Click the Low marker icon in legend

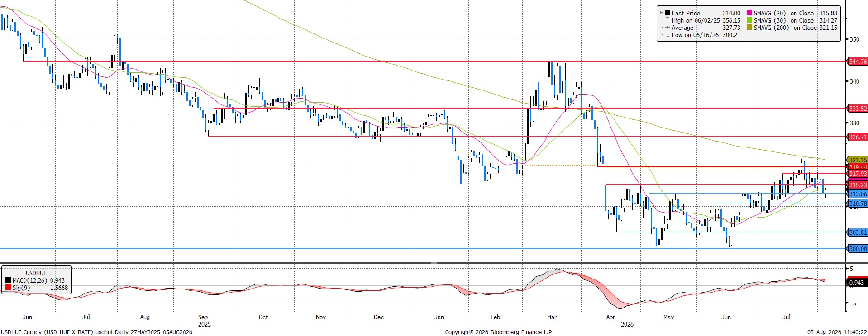point(668,34)
